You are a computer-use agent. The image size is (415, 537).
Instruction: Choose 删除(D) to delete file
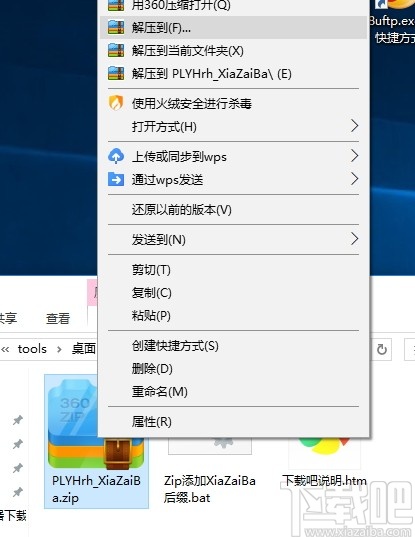(x=233, y=369)
